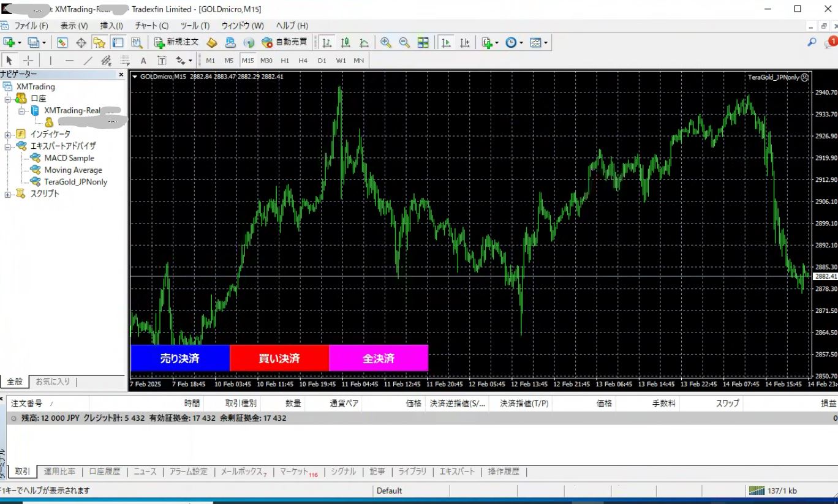This screenshot has width=838, height=504.
Task: Enable the chart auto scroll toggle
Action: (x=447, y=42)
